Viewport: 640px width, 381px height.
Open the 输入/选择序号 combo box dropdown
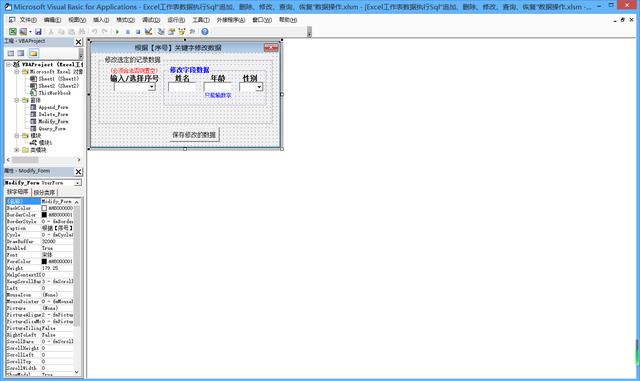click(152, 87)
